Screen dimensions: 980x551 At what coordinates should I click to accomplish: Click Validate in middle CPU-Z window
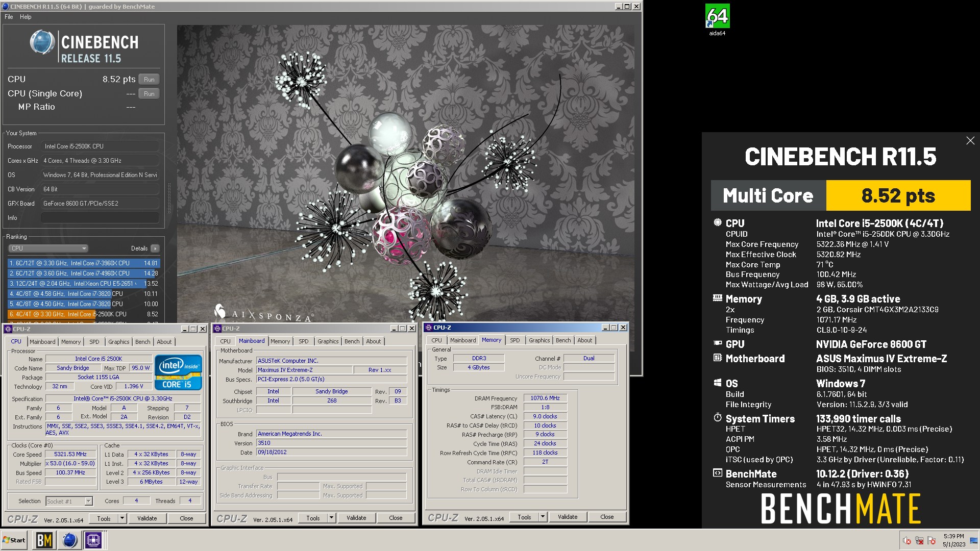(x=356, y=518)
